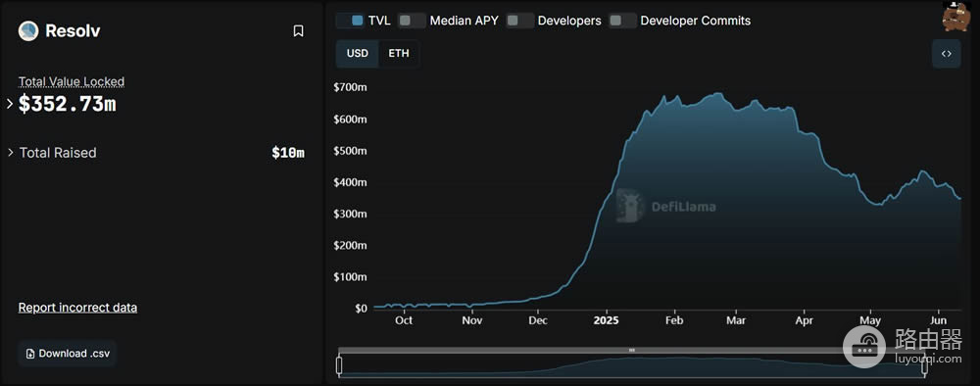
Task: Click the Mar x-axis label
Action: (x=736, y=321)
